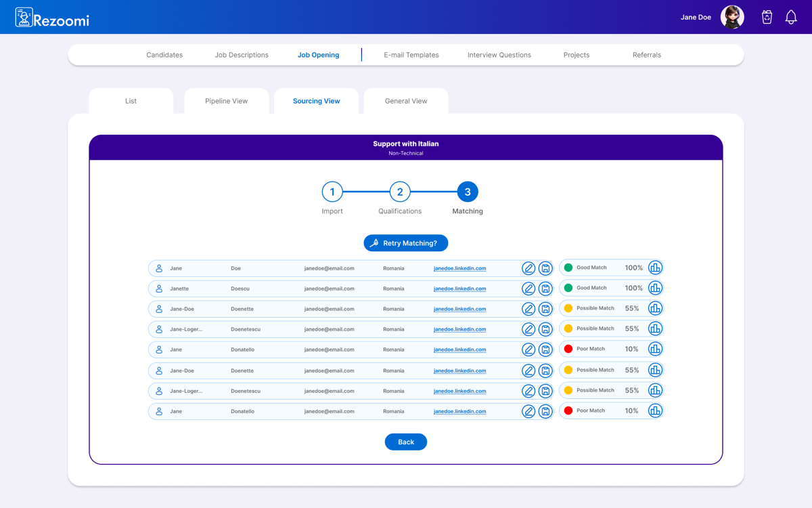Edit the first Doenetescu row

click(x=528, y=329)
